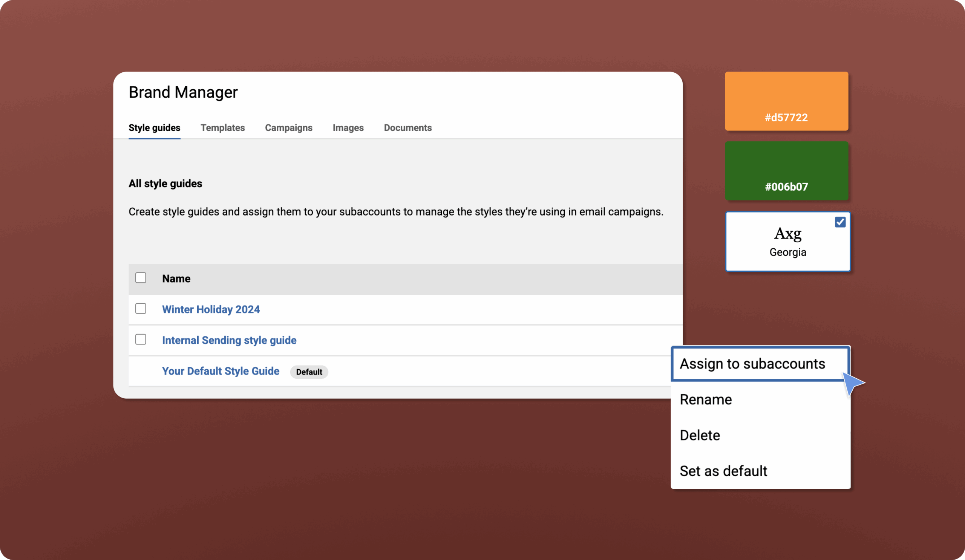This screenshot has width=965, height=560.
Task: Switch to the Campaigns tab
Action: coord(288,127)
